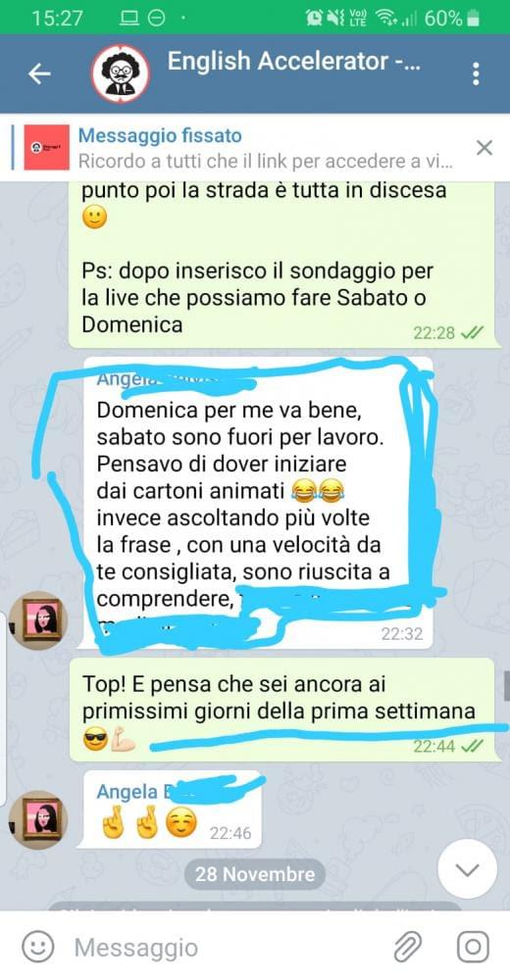Tap the 28 Novembre date label
Screen dimensions: 510x980
pyautogui.click(x=255, y=874)
